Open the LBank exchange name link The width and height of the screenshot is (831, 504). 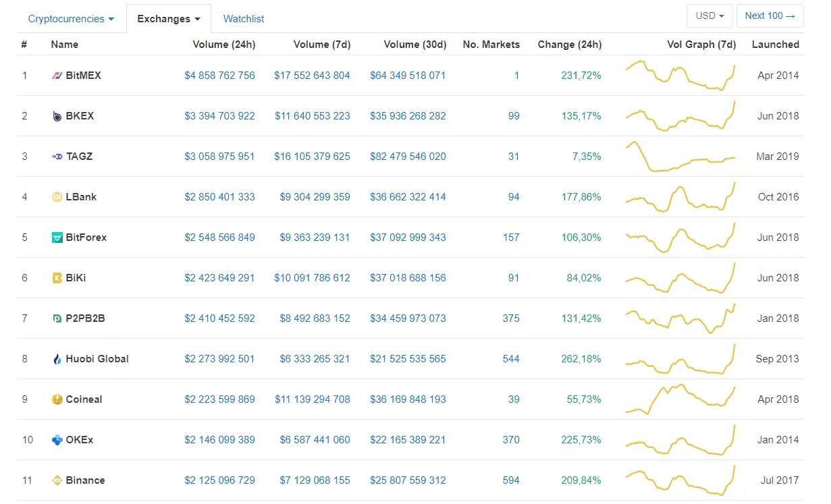point(81,197)
